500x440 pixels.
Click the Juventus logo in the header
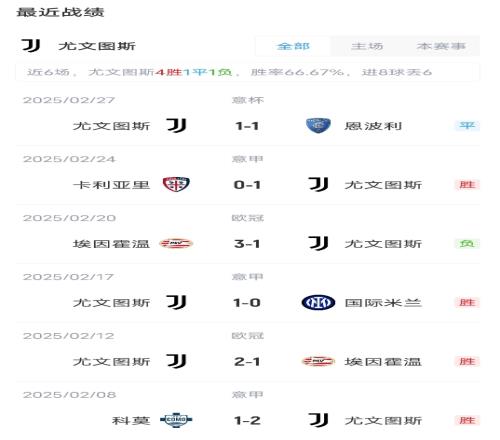point(31,46)
